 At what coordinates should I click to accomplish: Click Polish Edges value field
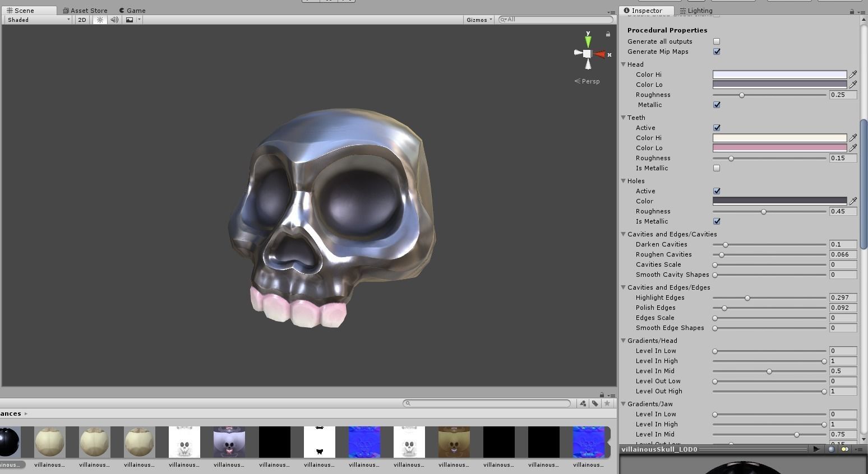(843, 308)
